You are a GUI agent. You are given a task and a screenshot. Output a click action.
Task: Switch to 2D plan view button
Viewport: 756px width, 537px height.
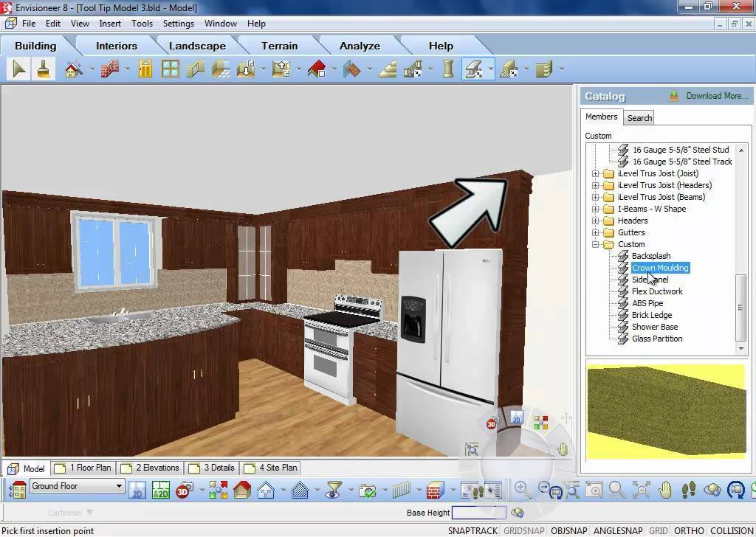pos(137,490)
